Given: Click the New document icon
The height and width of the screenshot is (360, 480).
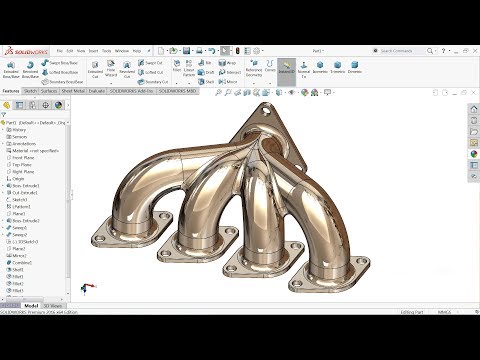Looking at the screenshot, I should (x=161, y=51).
